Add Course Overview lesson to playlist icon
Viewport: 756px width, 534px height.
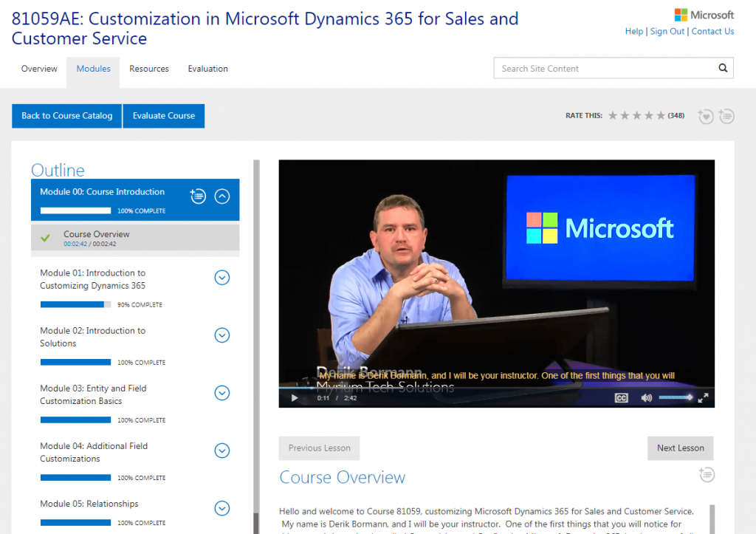[x=707, y=474]
